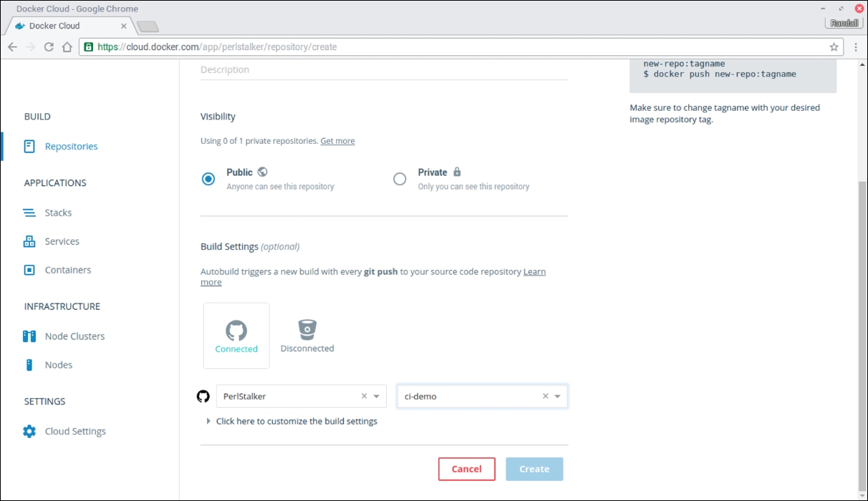Select the disconnected Bitbucket provider tile
Viewport: 868px width, 501px height.
(x=307, y=336)
